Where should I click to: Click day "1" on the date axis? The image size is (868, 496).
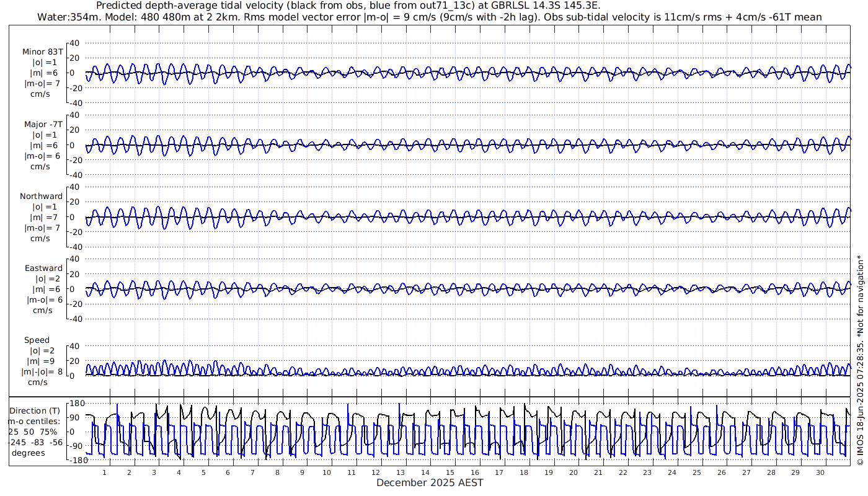(105, 472)
